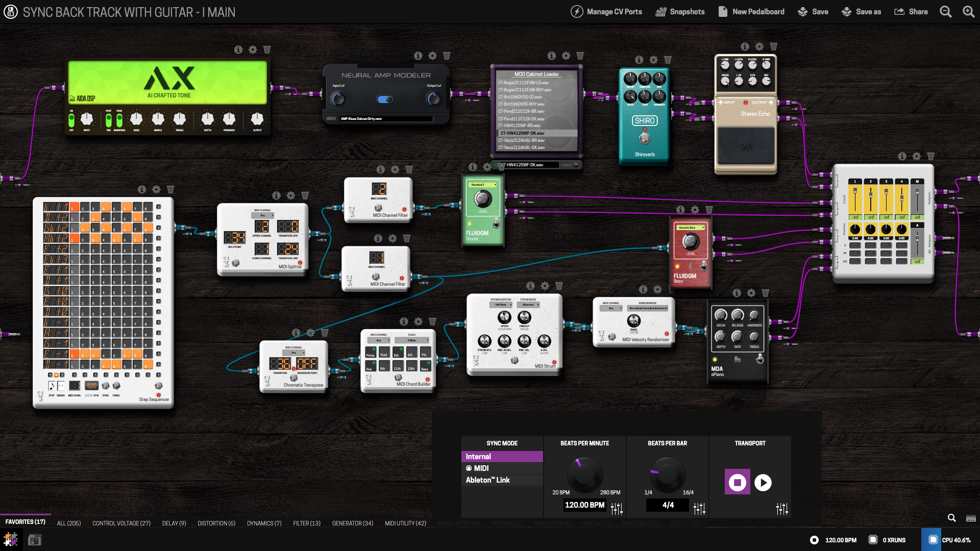Switch to the MIDI UTILITY (42) tab
This screenshot has width=980, height=551.
point(405,523)
